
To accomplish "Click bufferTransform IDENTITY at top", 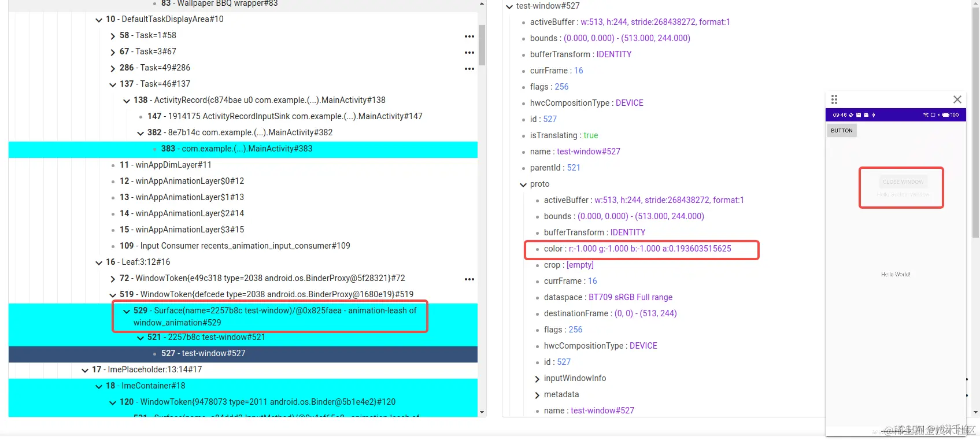I will coord(614,54).
